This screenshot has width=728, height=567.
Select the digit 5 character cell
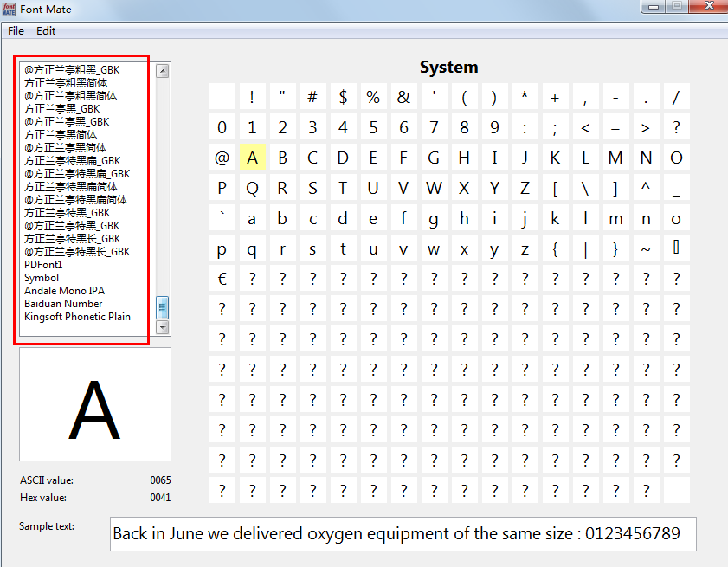(373, 126)
